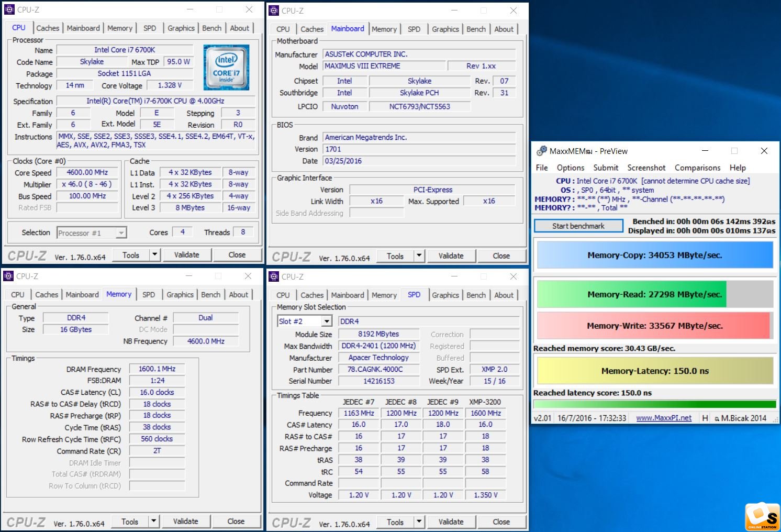
Task: Click MaxxMEM title bar app icon
Action: point(542,151)
